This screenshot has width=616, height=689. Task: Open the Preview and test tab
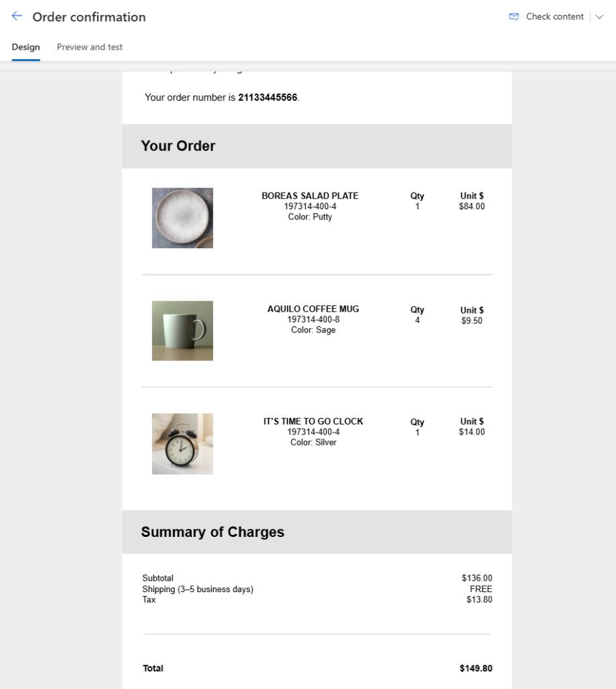[89, 47]
